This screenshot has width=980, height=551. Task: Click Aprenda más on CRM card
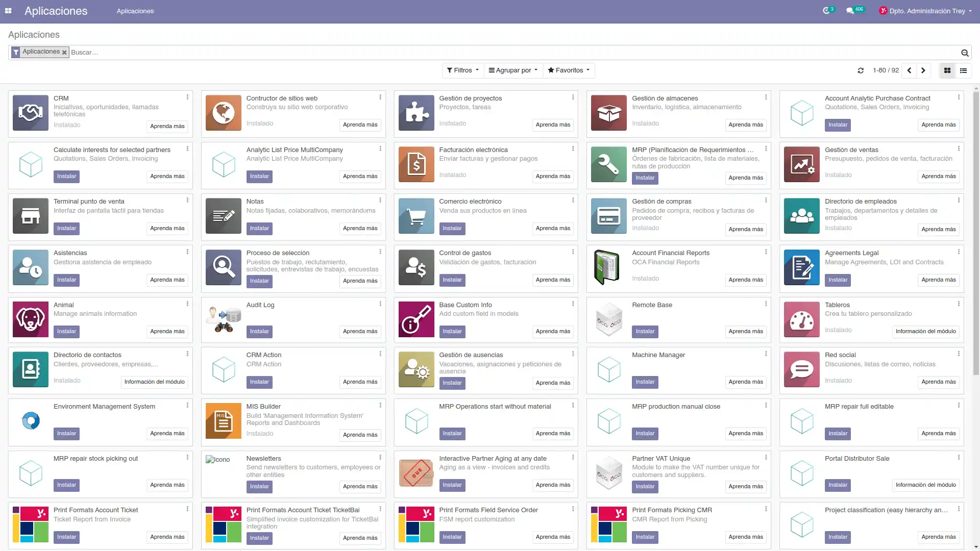point(167,126)
